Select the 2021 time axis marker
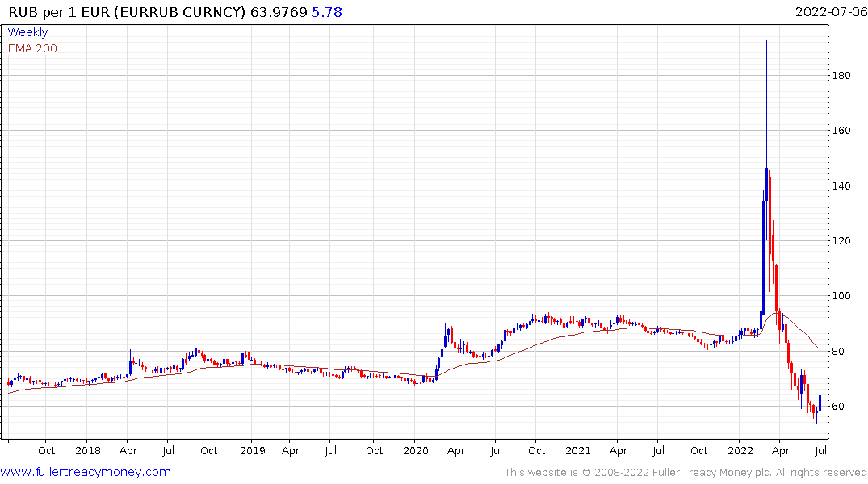Image resolution: width=868 pixels, height=484 pixels. click(x=578, y=450)
